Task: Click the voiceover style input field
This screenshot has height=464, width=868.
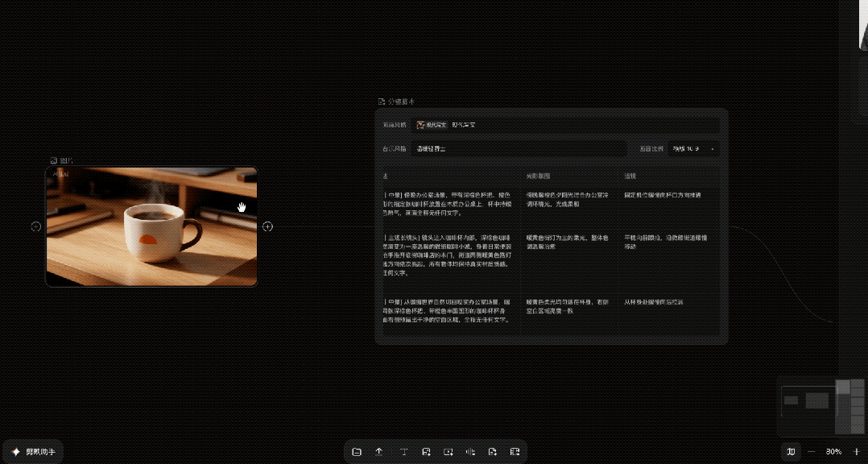Action: click(519, 148)
